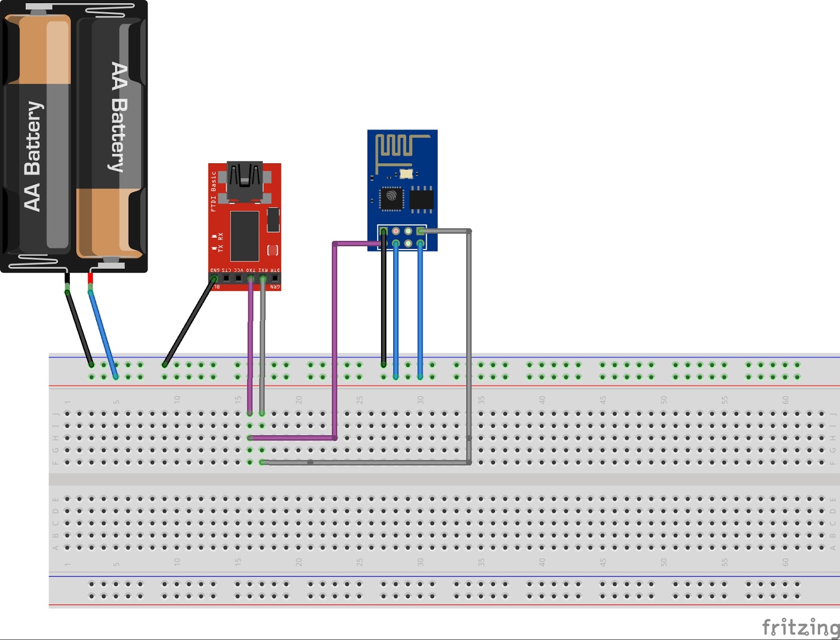Click the CTS pin on the FTDI breakout
Image resolution: width=840 pixels, height=640 pixels.
226,278
